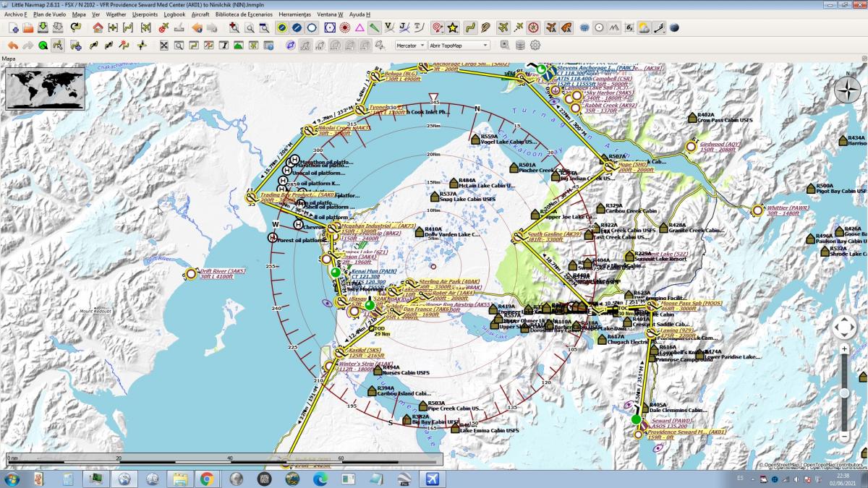Show flight plan route on map
Viewport: 868px width, 488px height.
pyautogui.click(x=470, y=27)
